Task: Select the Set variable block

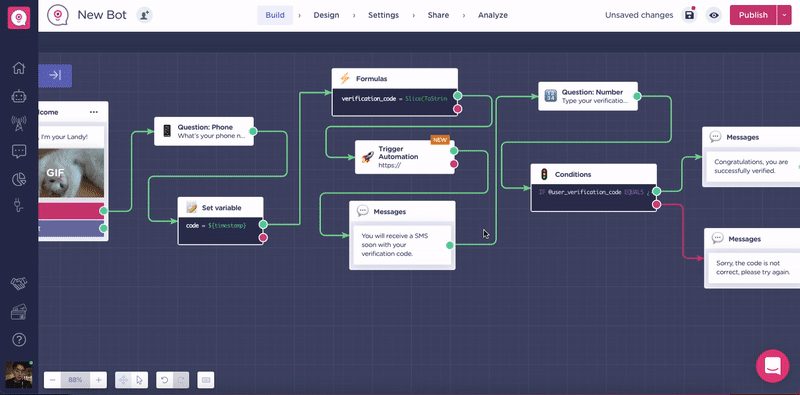Action: pos(220,221)
